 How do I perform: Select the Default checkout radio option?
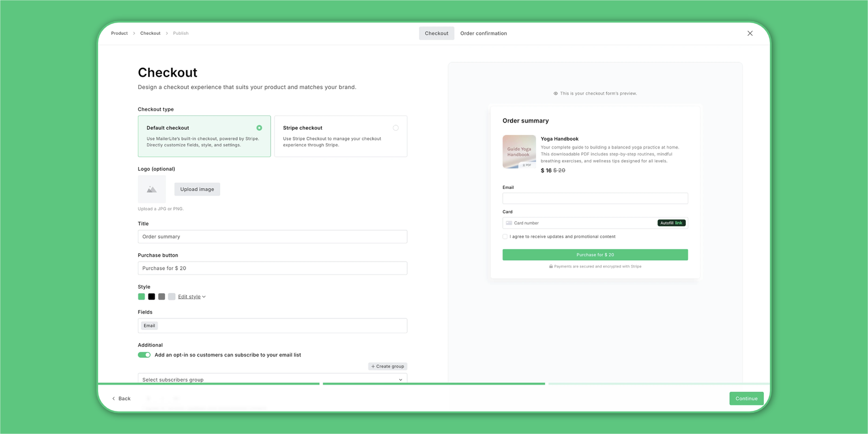coord(259,128)
